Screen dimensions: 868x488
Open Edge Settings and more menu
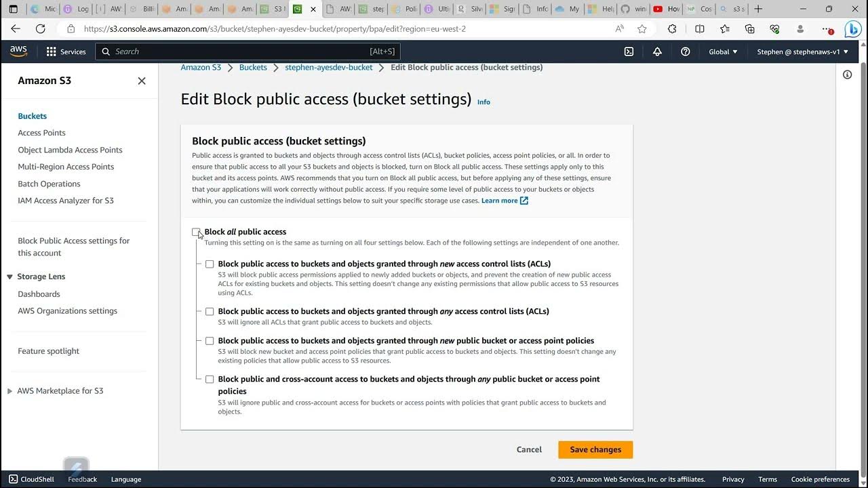pyautogui.click(x=827, y=28)
